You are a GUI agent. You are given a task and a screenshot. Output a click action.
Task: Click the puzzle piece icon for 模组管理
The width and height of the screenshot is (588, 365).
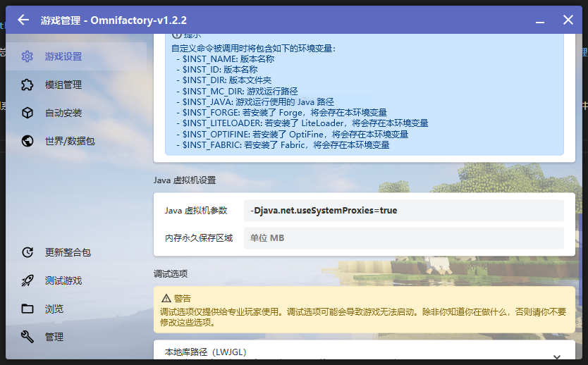coord(27,85)
